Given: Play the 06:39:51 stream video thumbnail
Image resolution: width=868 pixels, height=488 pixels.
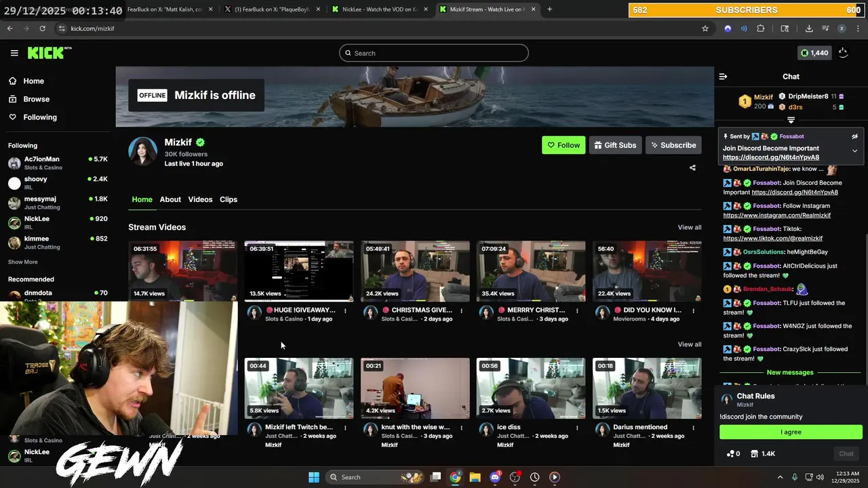Looking at the screenshot, I should pos(299,271).
